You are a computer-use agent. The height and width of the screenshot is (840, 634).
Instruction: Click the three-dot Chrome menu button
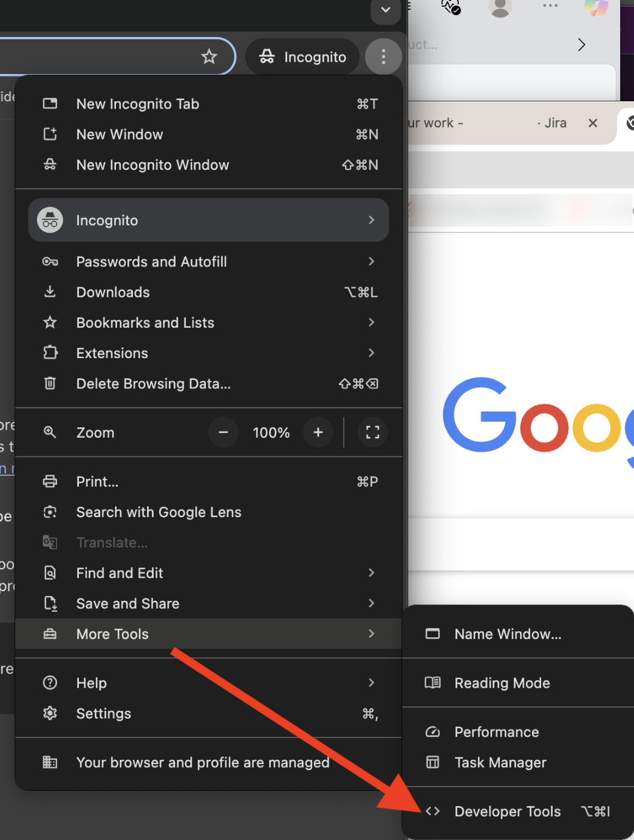(x=383, y=57)
